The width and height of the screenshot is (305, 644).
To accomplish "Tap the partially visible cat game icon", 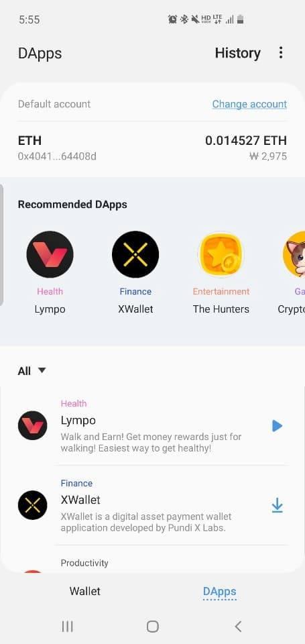I will coord(294,254).
